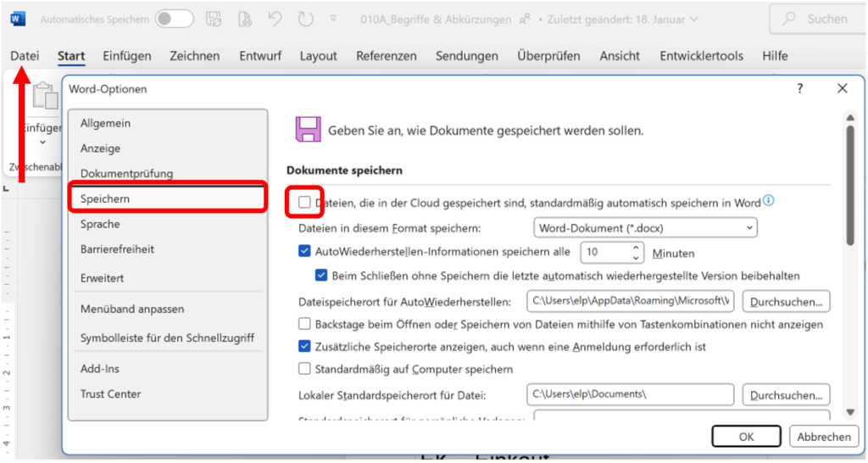Uncheck Zusätzliche Speicherorte anzeigen checkbox

[304, 346]
